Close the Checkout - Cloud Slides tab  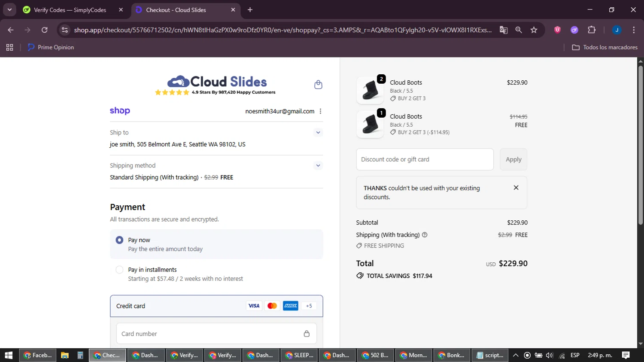click(233, 10)
